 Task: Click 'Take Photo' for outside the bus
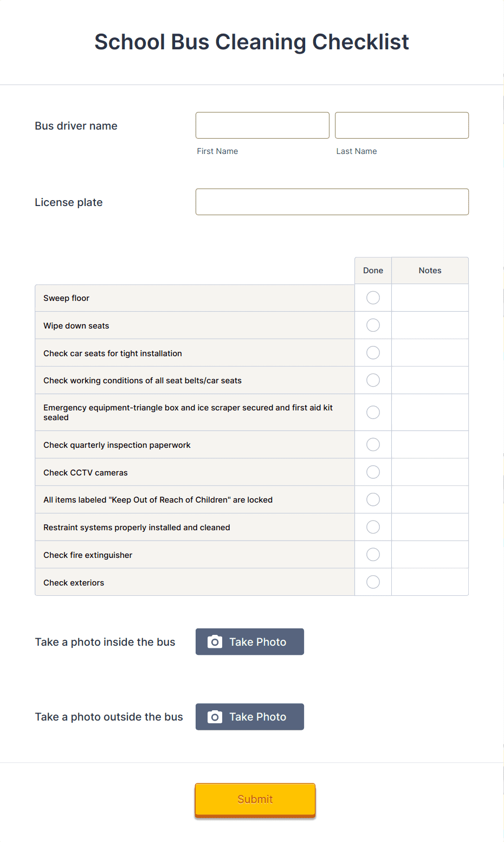[x=249, y=716]
